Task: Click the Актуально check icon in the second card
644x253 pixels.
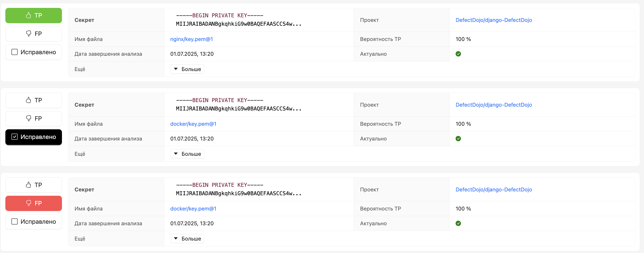Action: 458,139
